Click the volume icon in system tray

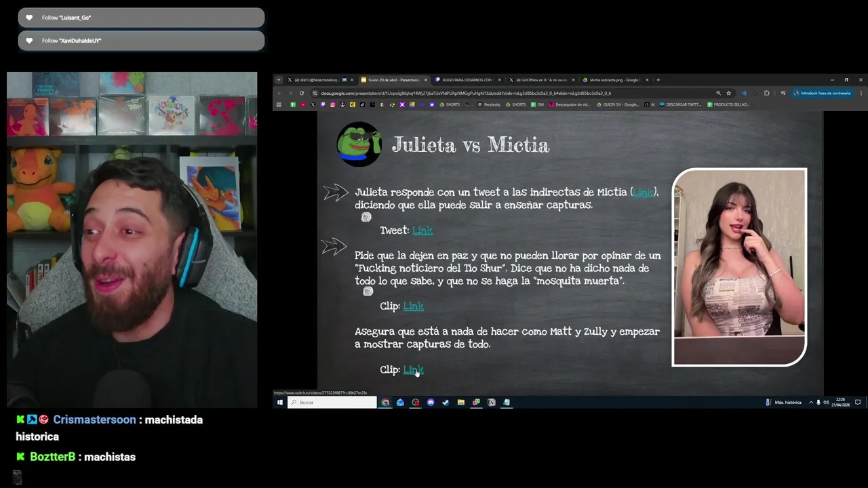click(x=826, y=403)
